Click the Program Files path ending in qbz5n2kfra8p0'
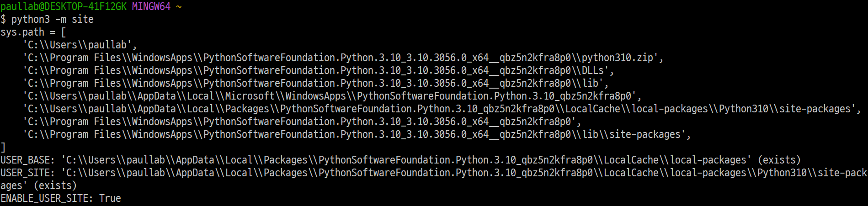 pyautogui.click(x=302, y=122)
